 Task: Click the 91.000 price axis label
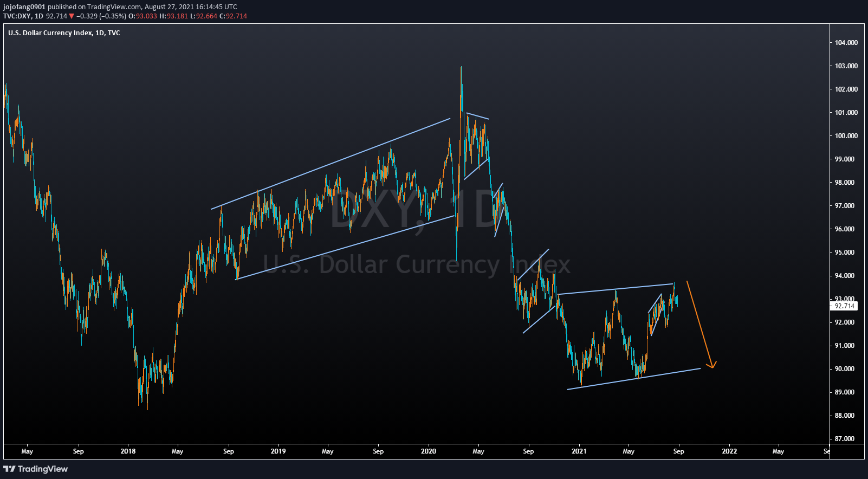846,346
